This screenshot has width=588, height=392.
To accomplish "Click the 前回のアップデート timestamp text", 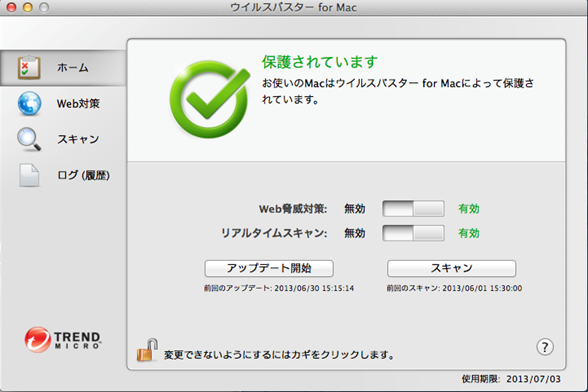I will (279, 288).
